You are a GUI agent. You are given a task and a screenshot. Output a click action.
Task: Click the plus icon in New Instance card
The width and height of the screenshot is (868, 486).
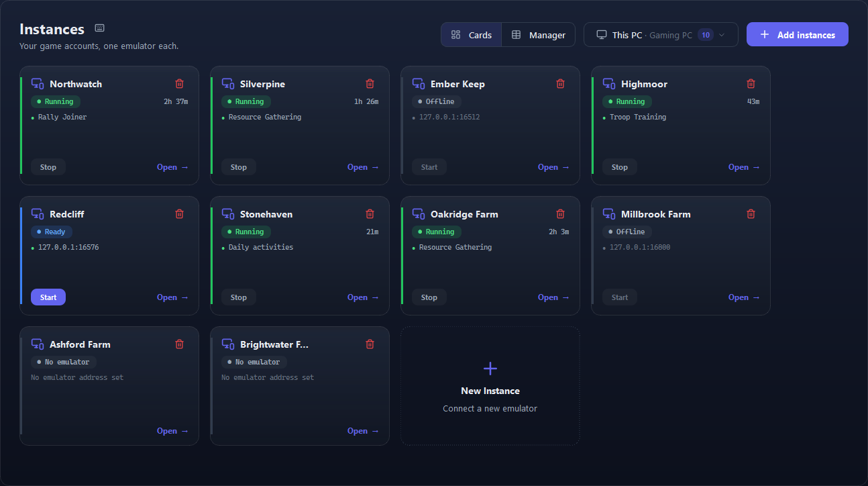[490, 369]
